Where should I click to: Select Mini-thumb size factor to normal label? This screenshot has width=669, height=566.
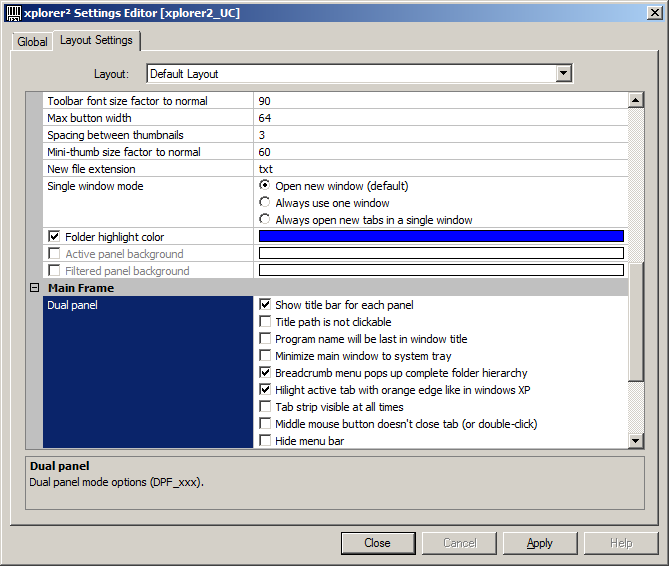tap(124, 152)
